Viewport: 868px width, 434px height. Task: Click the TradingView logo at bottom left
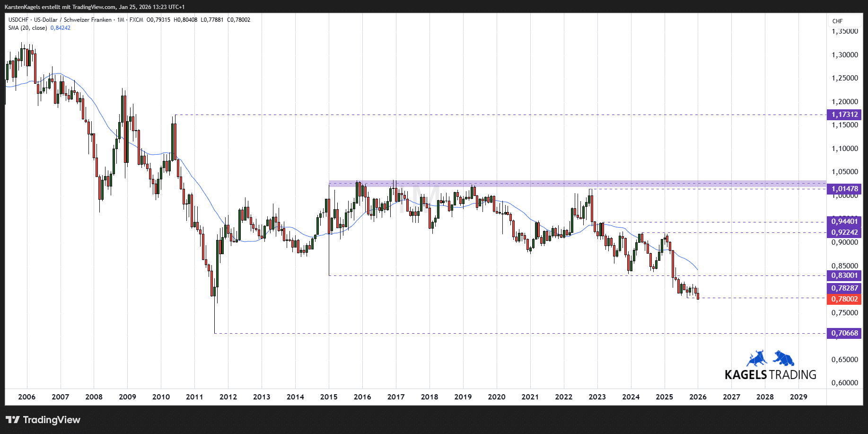click(x=43, y=420)
